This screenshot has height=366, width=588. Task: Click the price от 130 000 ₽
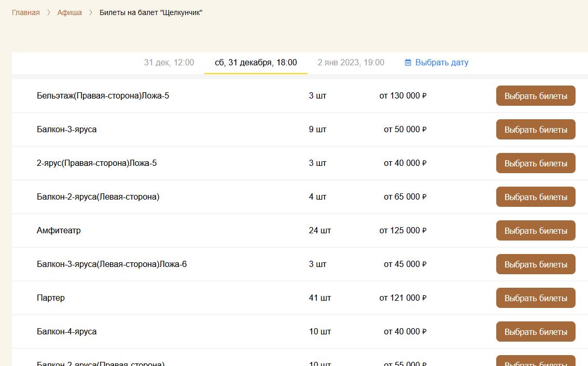point(403,95)
